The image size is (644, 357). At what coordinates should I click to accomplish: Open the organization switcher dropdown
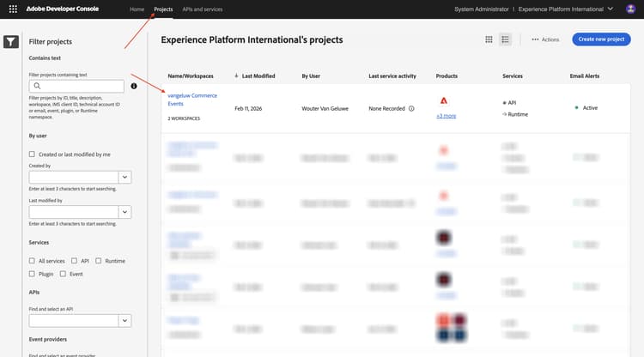click(609, 9)
